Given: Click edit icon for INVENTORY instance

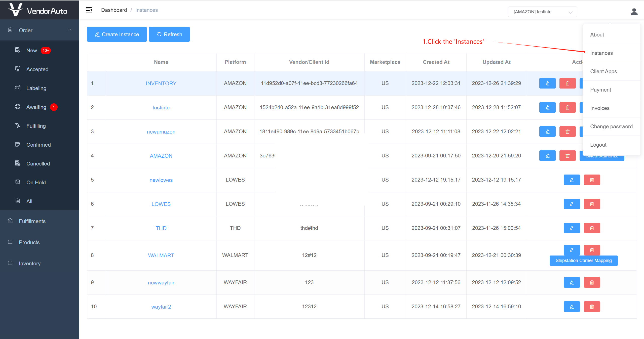Looking at the screenshot, I should click(547, 83).
